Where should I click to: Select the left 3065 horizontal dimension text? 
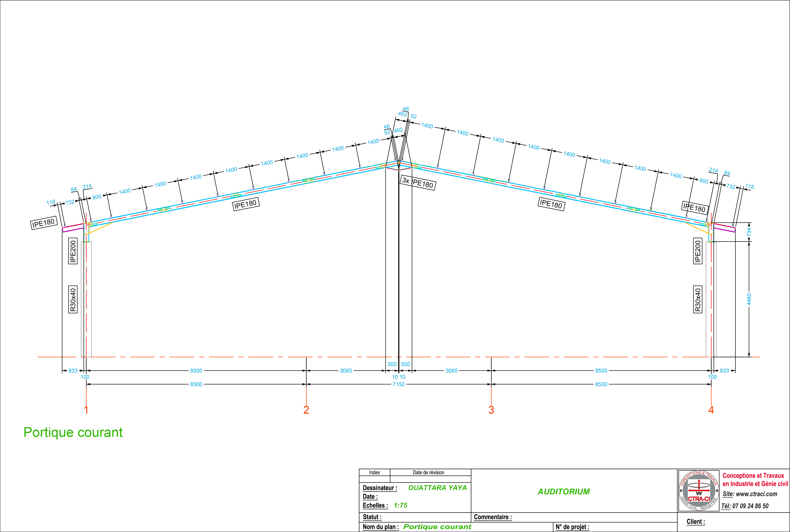point(346,371)
